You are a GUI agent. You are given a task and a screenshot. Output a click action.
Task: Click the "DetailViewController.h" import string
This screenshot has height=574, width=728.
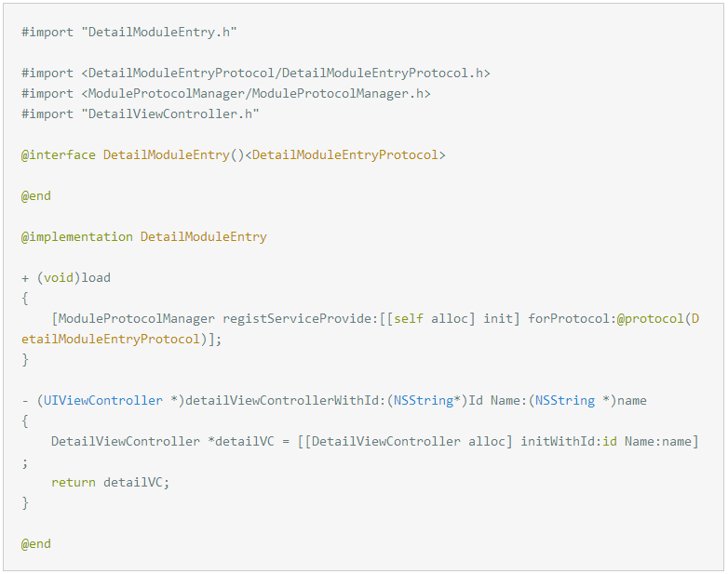170,113
